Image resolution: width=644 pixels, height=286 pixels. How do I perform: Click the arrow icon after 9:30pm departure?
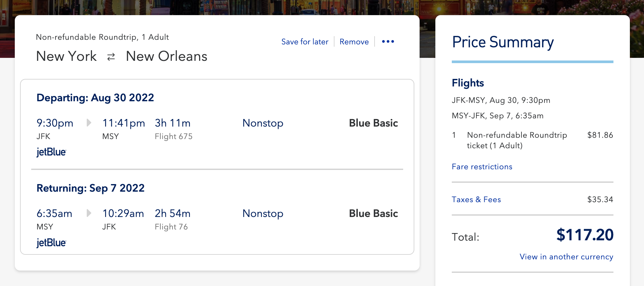pyautogui.click(x=89, y=123)
